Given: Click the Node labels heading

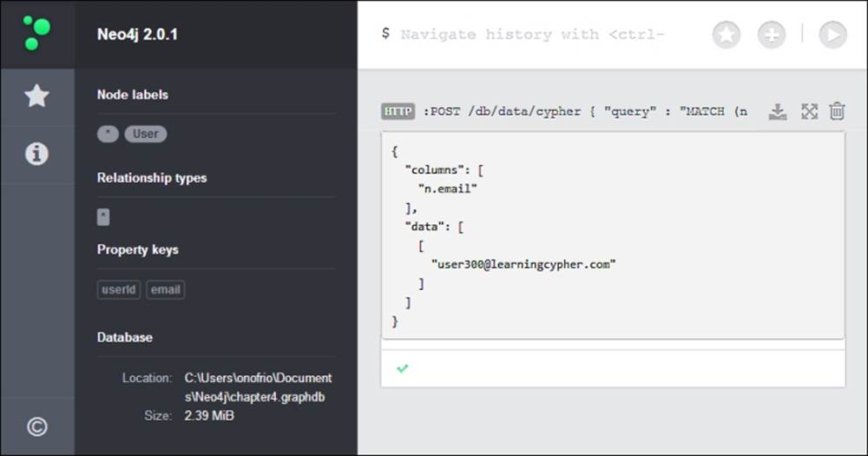Looking at the screenshot, I should coord(132,95).
